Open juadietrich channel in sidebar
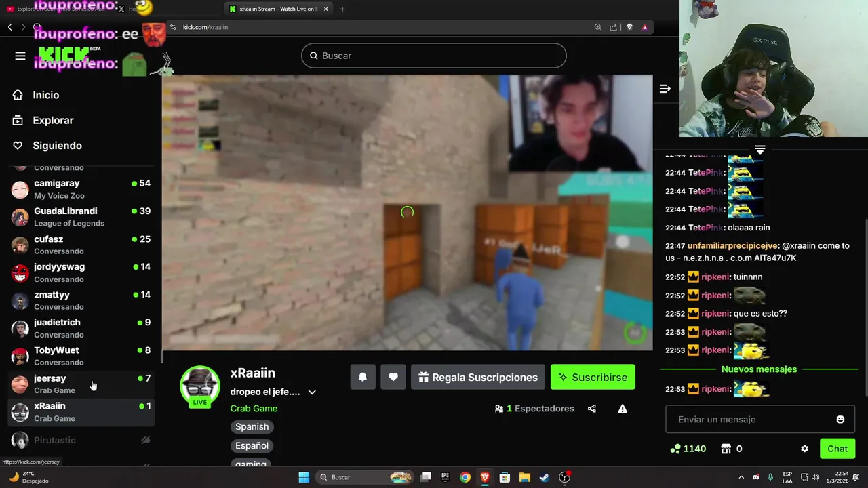 [x=81, y=328]
